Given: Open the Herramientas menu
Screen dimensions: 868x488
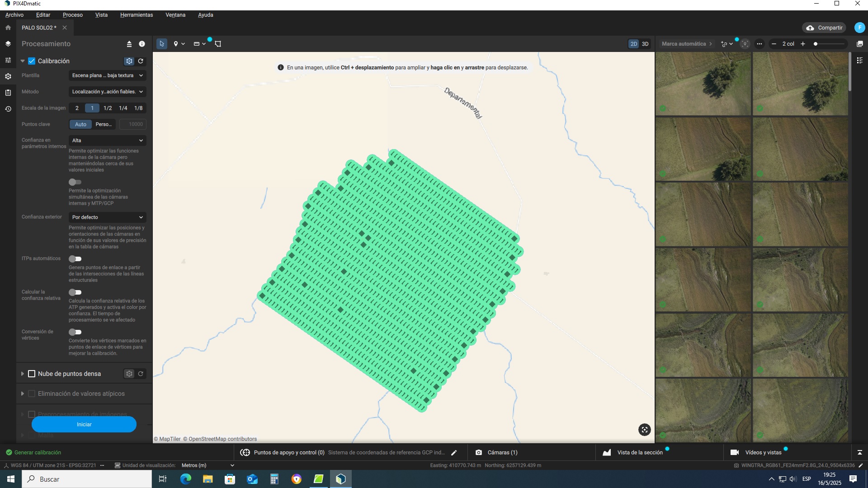Looking at the screenshot, I should pyautogui.click(x=137, y=15).
